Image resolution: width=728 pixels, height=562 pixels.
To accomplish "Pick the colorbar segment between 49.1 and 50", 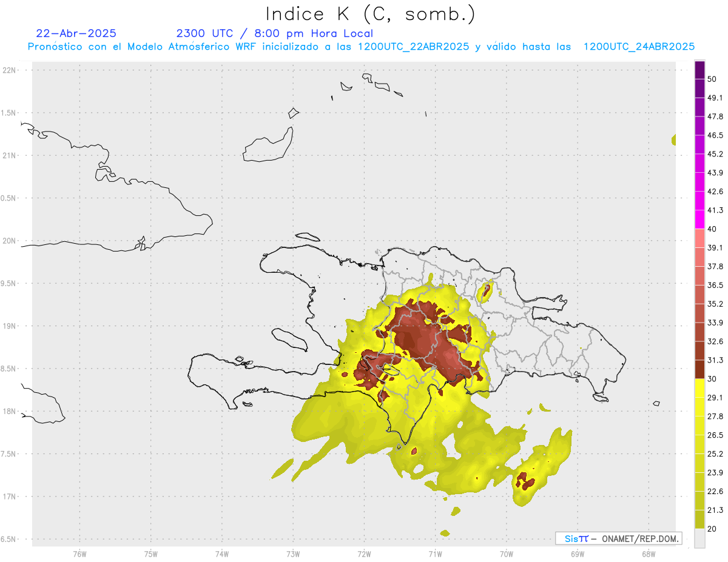I will 699,88.
